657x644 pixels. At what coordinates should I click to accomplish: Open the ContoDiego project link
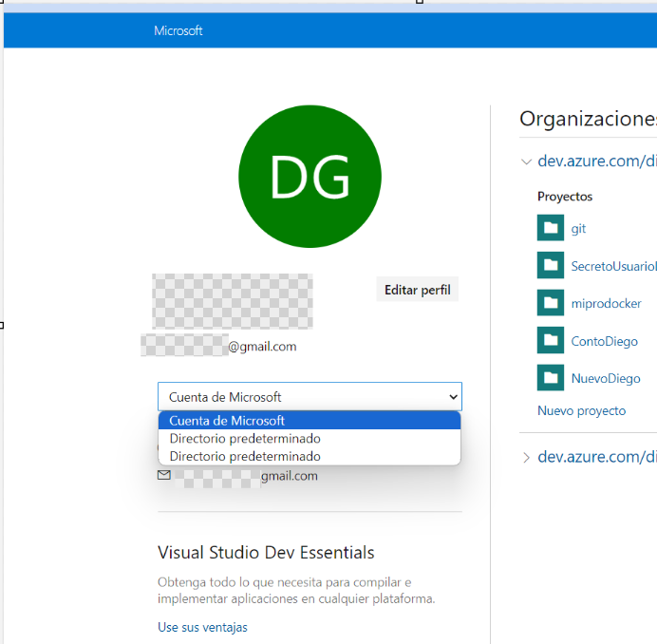coord(604,341)
